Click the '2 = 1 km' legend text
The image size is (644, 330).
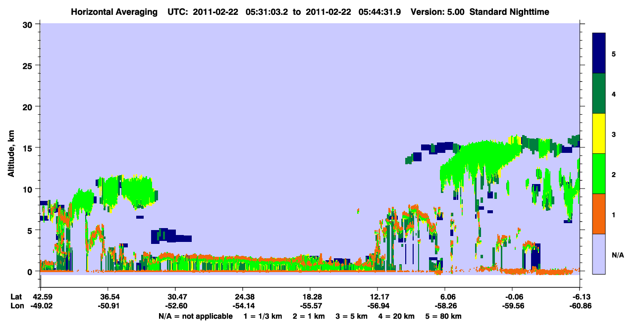309,316
